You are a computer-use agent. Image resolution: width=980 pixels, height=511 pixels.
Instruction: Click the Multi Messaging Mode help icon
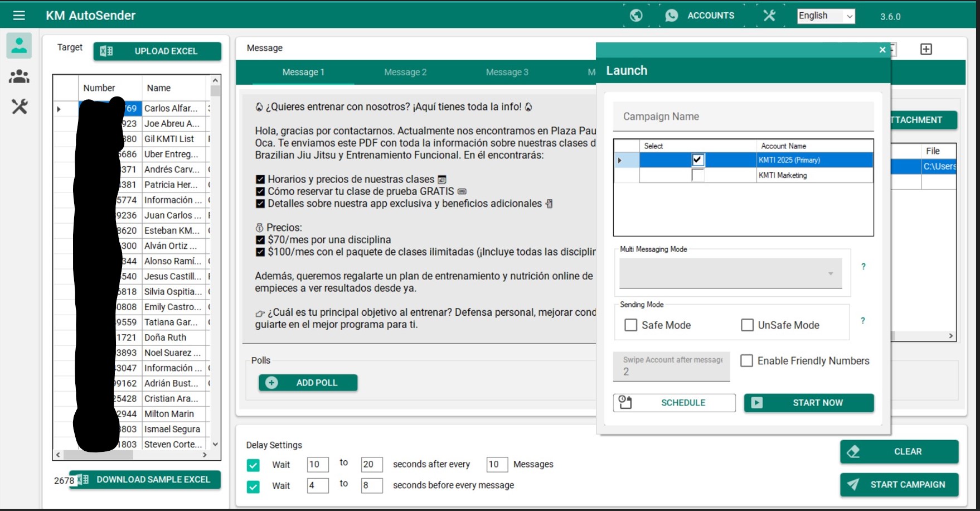coord(863,267)
